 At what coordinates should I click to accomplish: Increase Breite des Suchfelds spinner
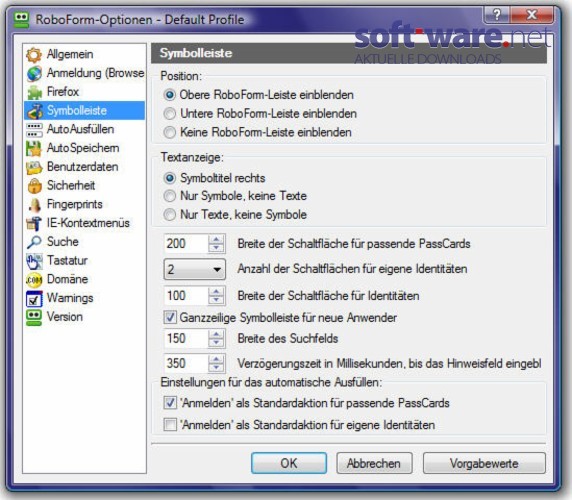coord(216,334)
